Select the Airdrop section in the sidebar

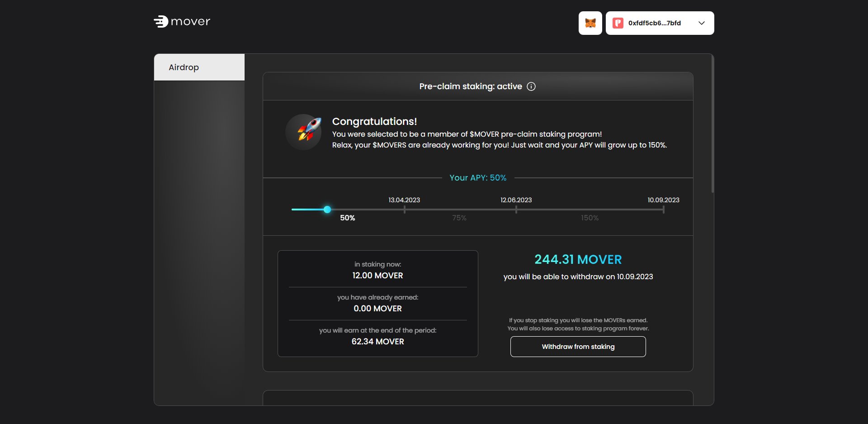pos(183,67)
